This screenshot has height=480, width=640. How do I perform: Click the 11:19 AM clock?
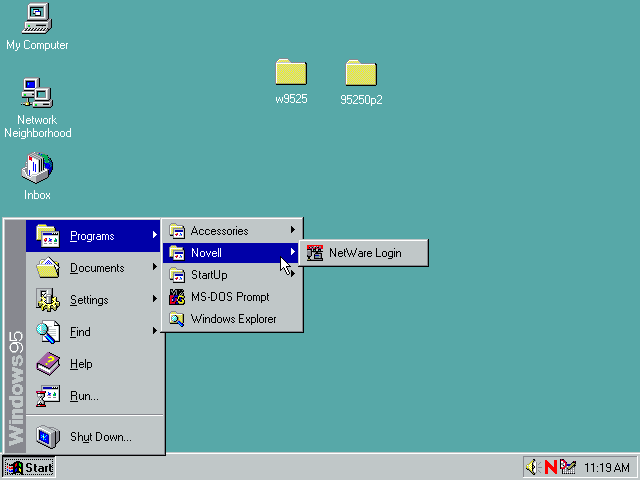607,467
